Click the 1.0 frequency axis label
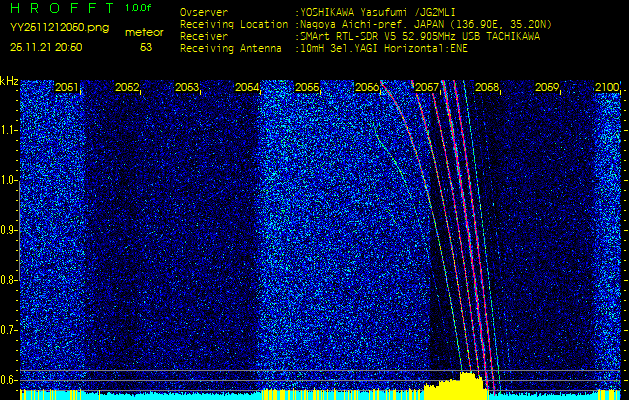629x400 pixels. 9,180
